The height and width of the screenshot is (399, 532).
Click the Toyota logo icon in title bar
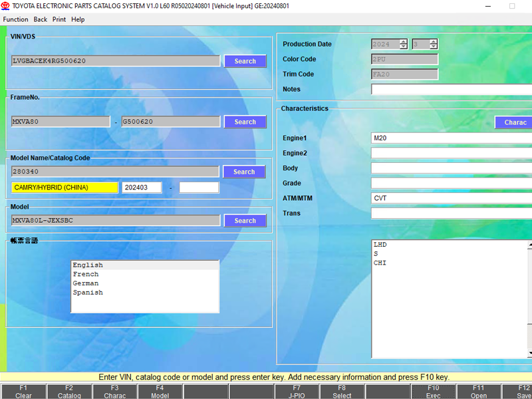(x=5, y=6)
